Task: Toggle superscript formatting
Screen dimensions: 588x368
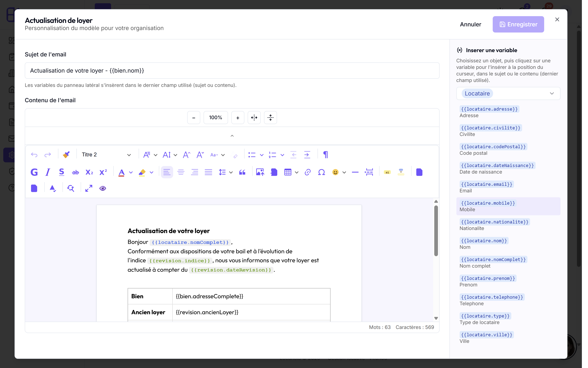Action: [x=103, y=172]
